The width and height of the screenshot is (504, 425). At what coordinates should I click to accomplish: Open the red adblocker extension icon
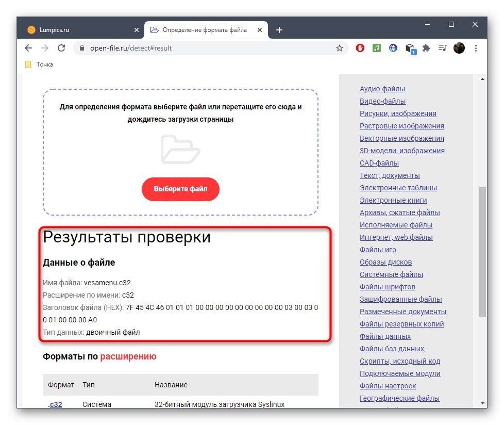(x=360, y=47)
